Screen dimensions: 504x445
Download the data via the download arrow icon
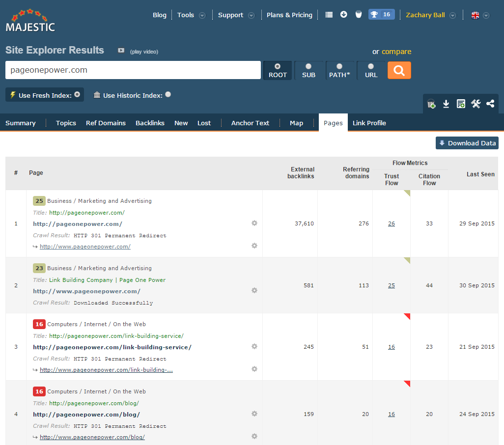point(446,104)
